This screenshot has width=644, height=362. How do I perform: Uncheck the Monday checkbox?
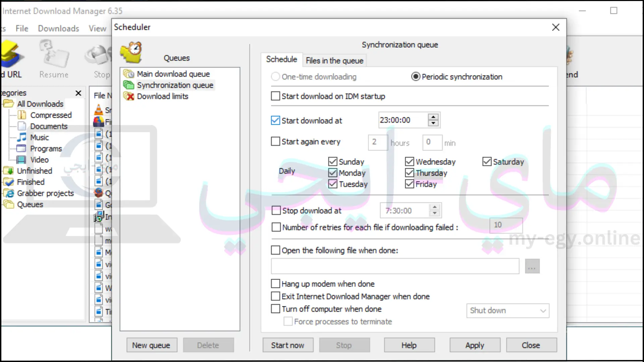pos(333,173)
